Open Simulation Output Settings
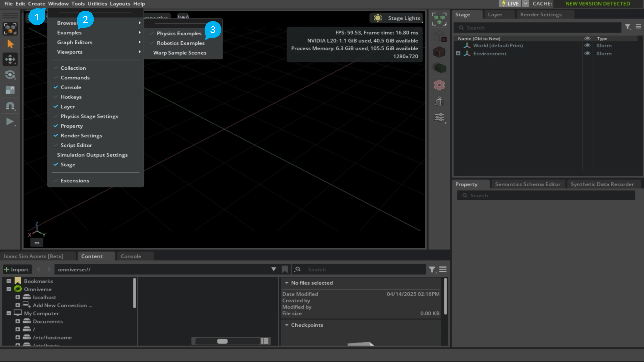This screenshot has width=644, height=362. pyautogui.click(x=92, y=155)
